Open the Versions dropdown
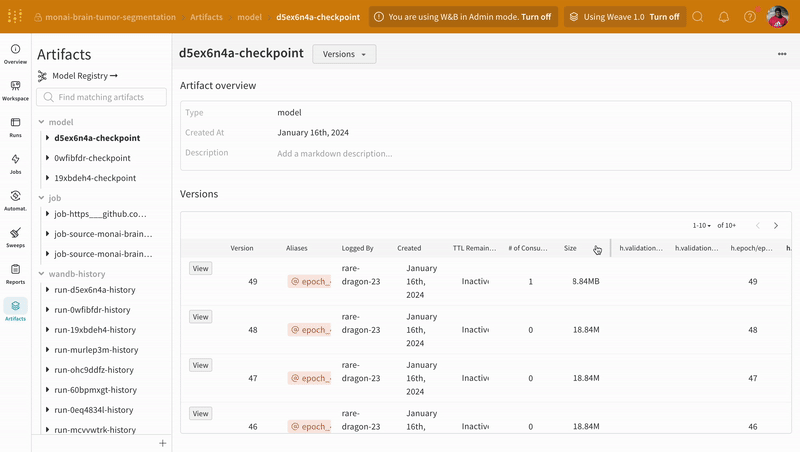The image size is (800, 452). (x=344, y=54)
